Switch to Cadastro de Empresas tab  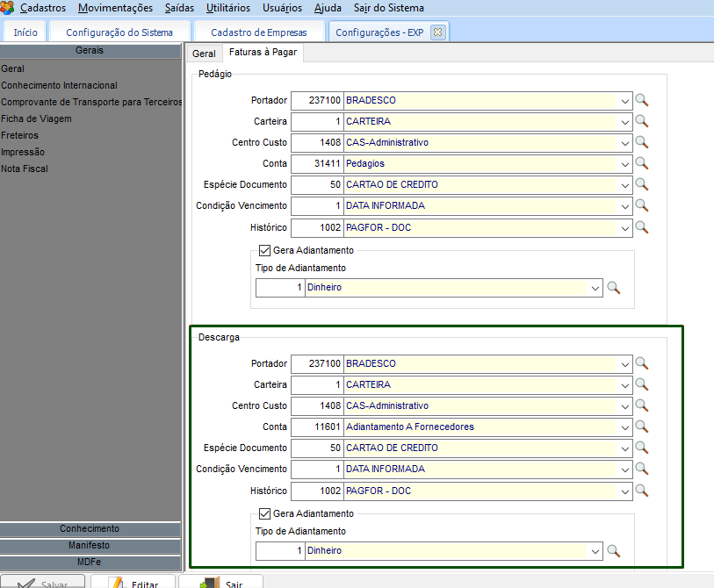(x=259, y=32)
